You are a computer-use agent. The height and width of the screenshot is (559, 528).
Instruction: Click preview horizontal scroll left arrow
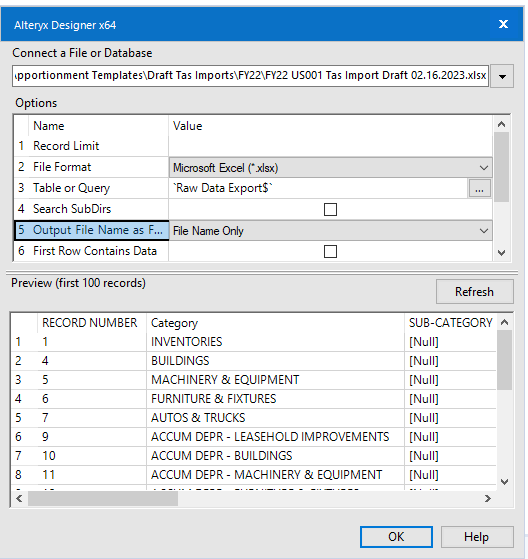click(19, 498)
